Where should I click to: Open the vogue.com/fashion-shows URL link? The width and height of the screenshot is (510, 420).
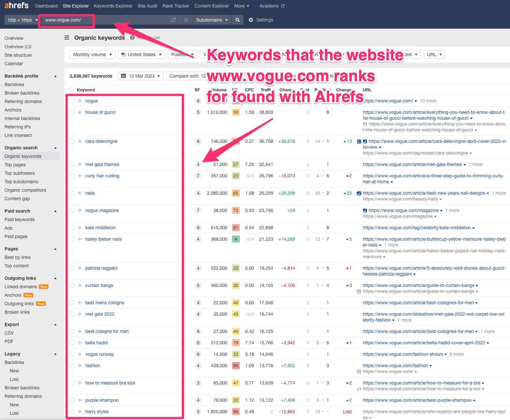tap(403, 354)
